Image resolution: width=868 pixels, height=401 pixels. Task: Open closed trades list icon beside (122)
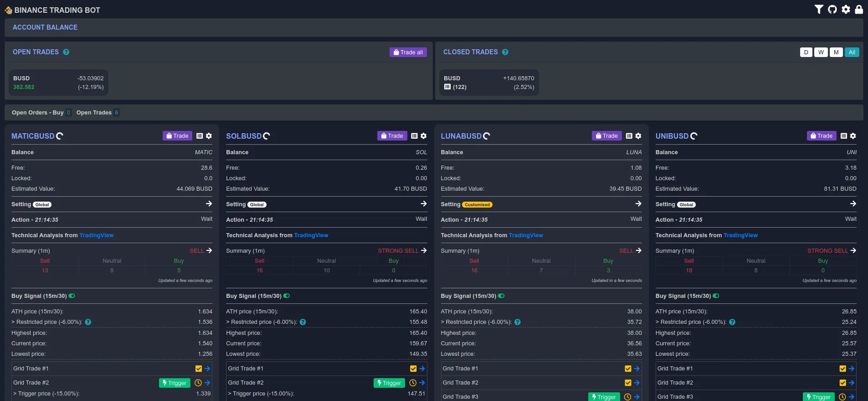(x=447, y=87)
